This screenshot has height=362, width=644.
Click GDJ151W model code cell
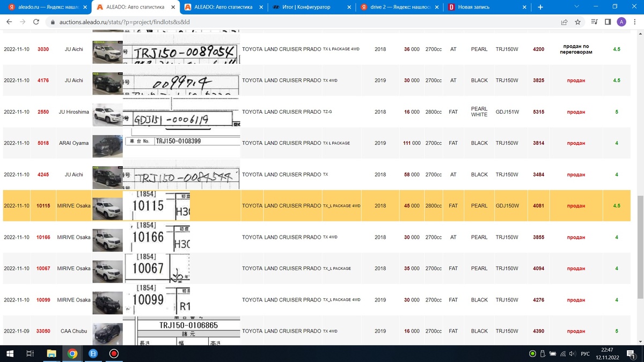tap(507, 112)
